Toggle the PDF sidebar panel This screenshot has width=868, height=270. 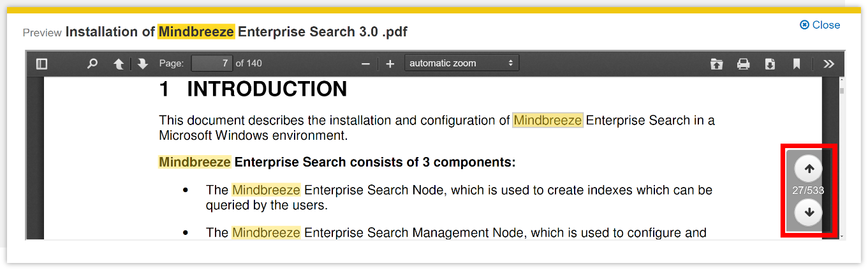[42, 64]
